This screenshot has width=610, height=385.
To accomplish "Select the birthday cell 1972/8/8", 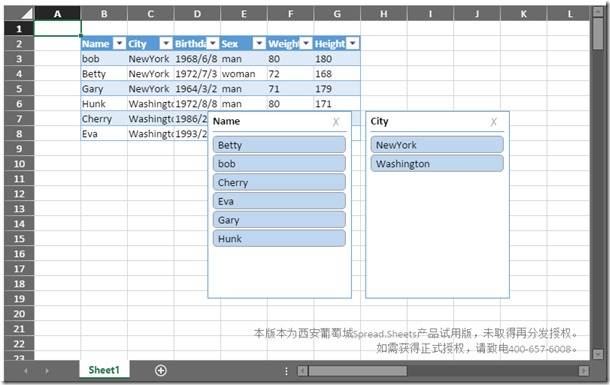I will 197,104.
